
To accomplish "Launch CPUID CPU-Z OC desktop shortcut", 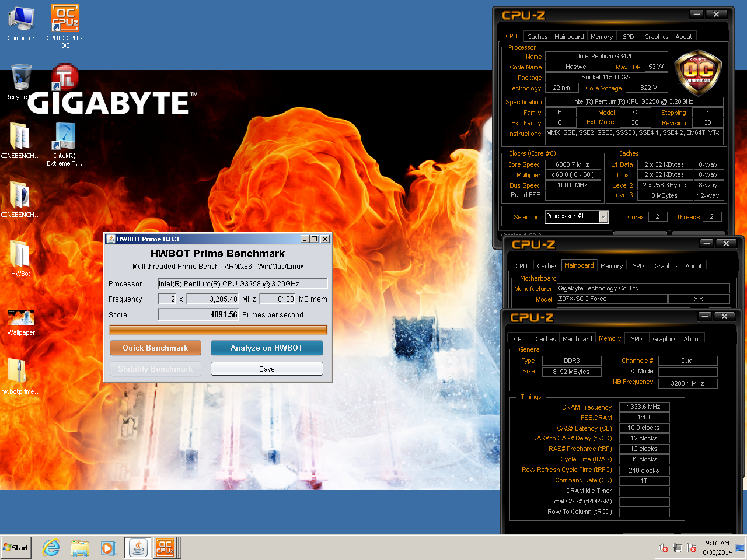I will pyautogui.click(x=65, y=26).
